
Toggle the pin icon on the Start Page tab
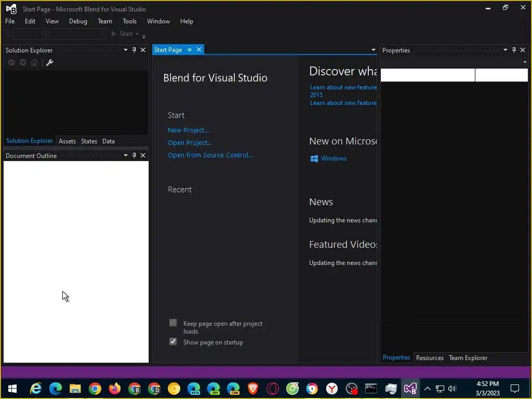click(189, 49)
